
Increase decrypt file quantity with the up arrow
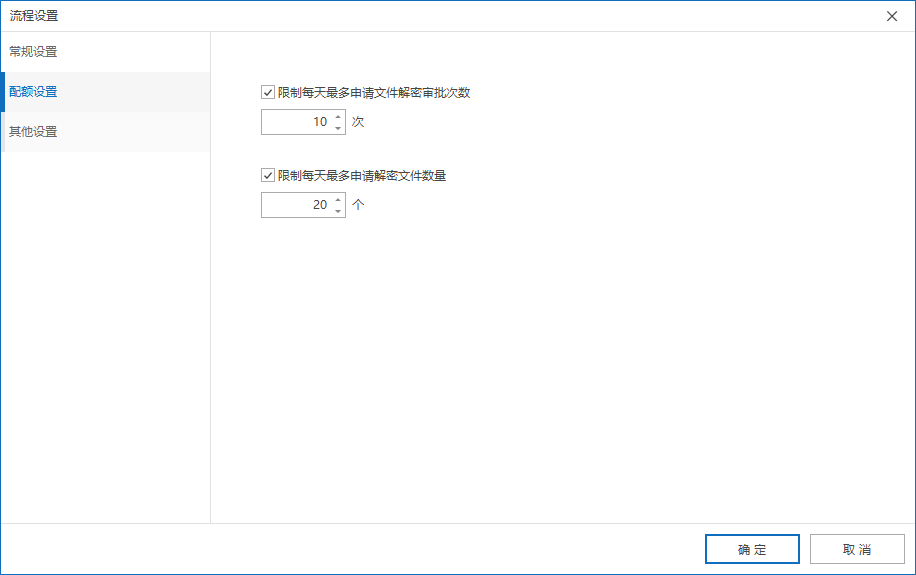click(338, 200)
